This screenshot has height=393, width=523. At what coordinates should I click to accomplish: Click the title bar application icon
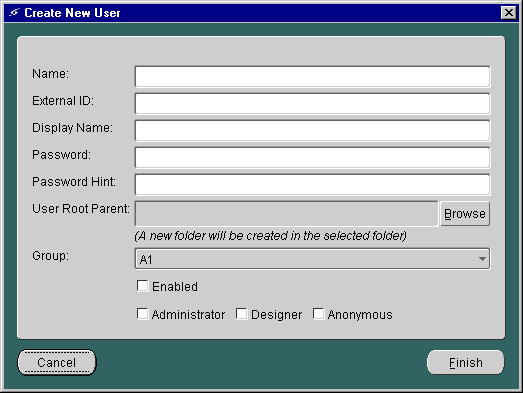coord(14,13)
